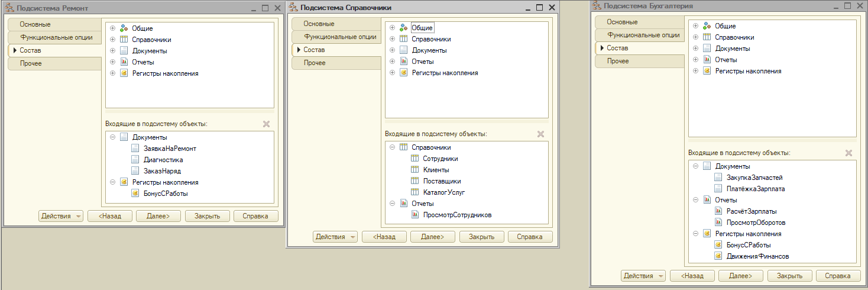This screenshot has width=868, height=290.
Task: Select Прочее tab in Подсистема Справочники
Action: tap(336, 63)
